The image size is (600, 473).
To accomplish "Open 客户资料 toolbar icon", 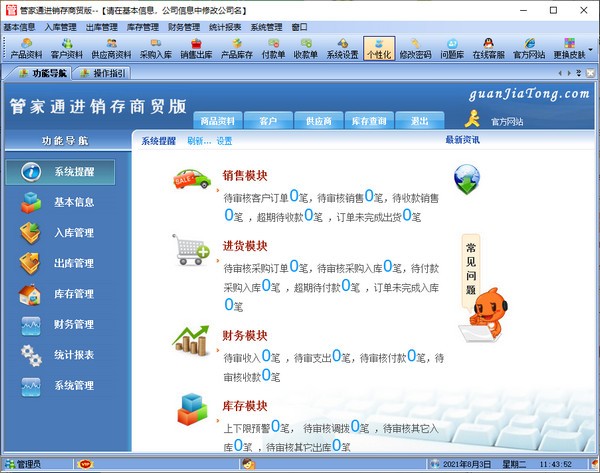I will (67, 49).
